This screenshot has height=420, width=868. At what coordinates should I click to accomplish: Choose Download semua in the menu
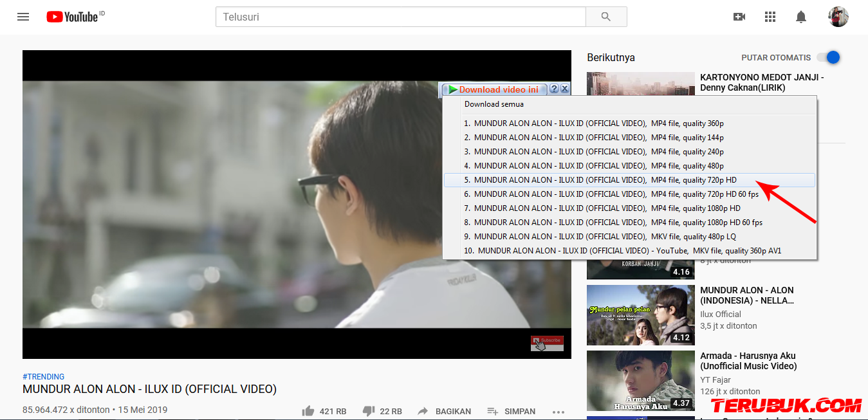tap(494, 104)
